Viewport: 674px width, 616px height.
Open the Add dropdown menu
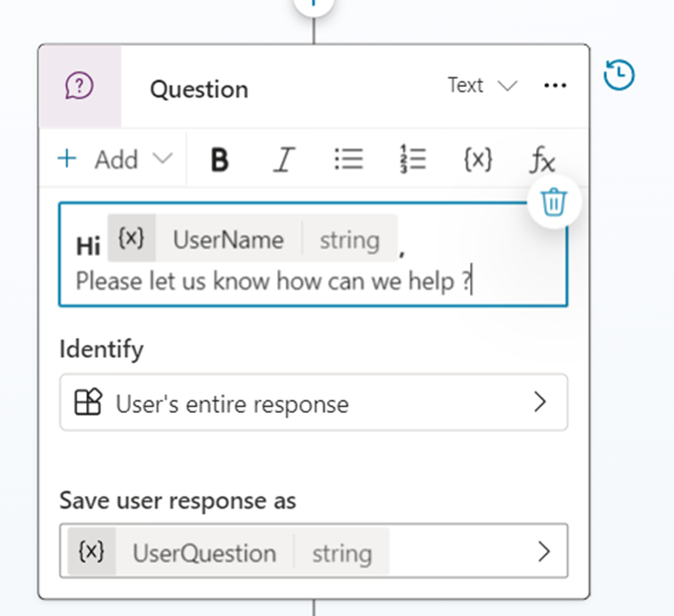(x=114, y=159)
